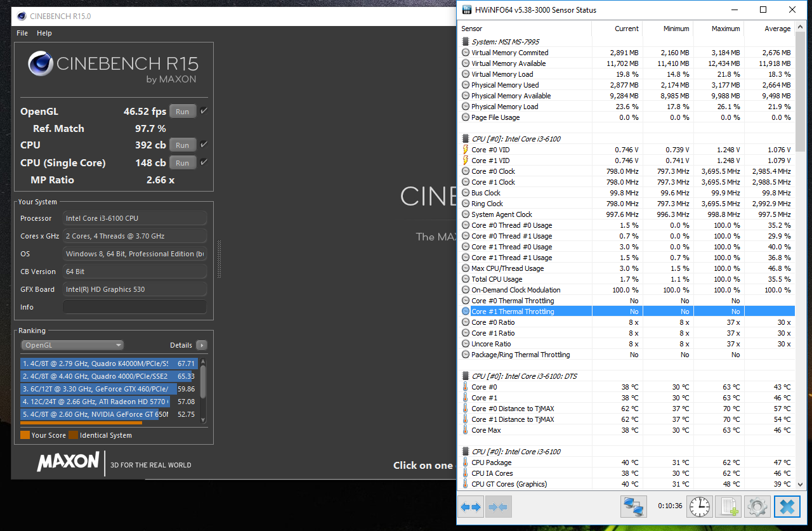Select ranking entry Quadro 4000 65.33
Image resolution: width=812 pixels, height=531 pixels.
pos(108,376)
